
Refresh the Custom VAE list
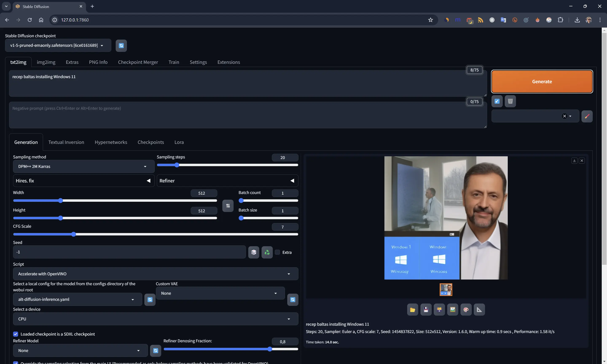click(293, 300)
